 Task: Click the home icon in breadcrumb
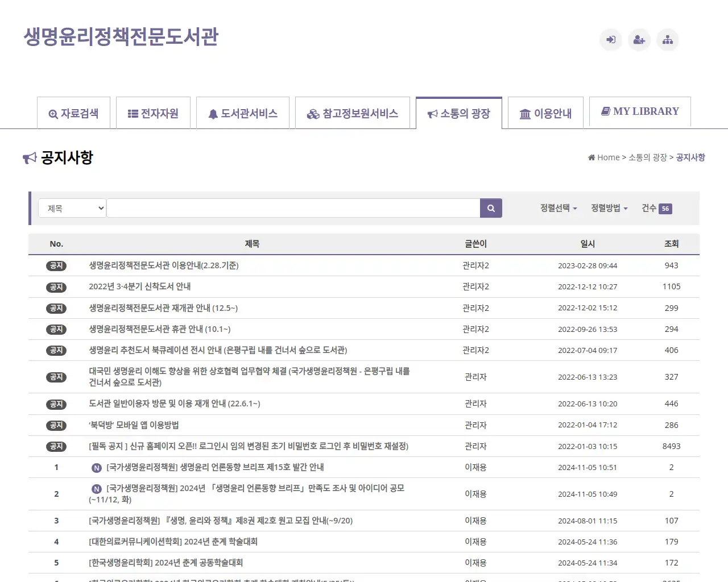[x=591, y=157]
